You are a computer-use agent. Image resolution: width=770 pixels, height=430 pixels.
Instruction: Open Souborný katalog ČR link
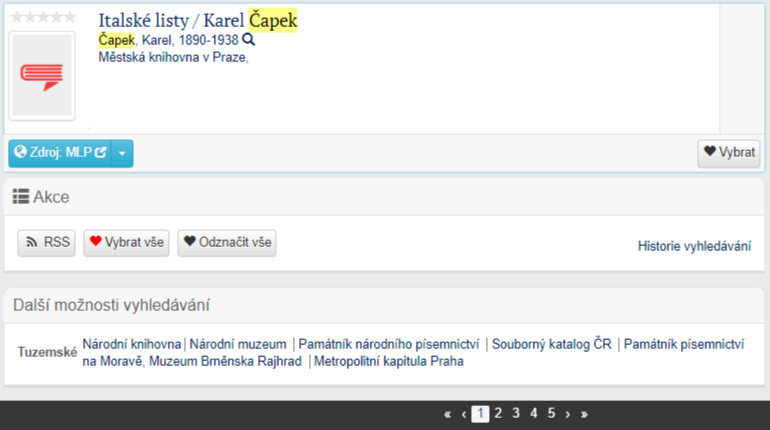coord(551,344)
